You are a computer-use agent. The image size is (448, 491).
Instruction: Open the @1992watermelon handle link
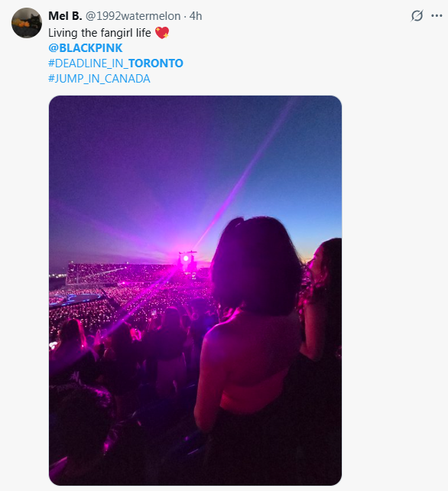[133, 16]
